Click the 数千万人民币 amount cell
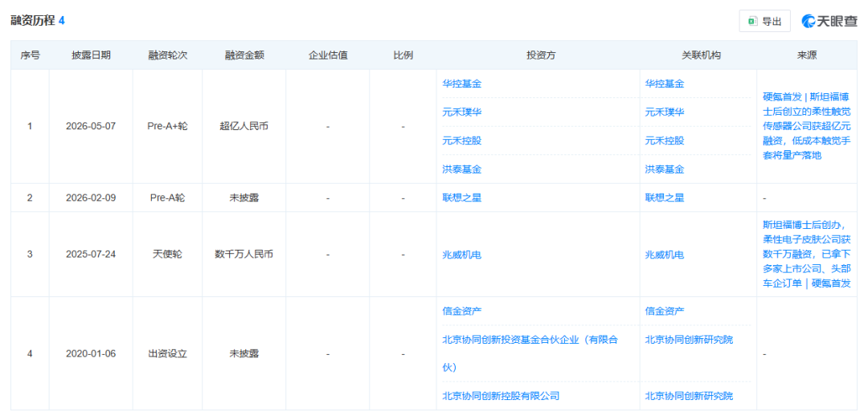This screenshot has height=416, width=868. coord(244,255)
